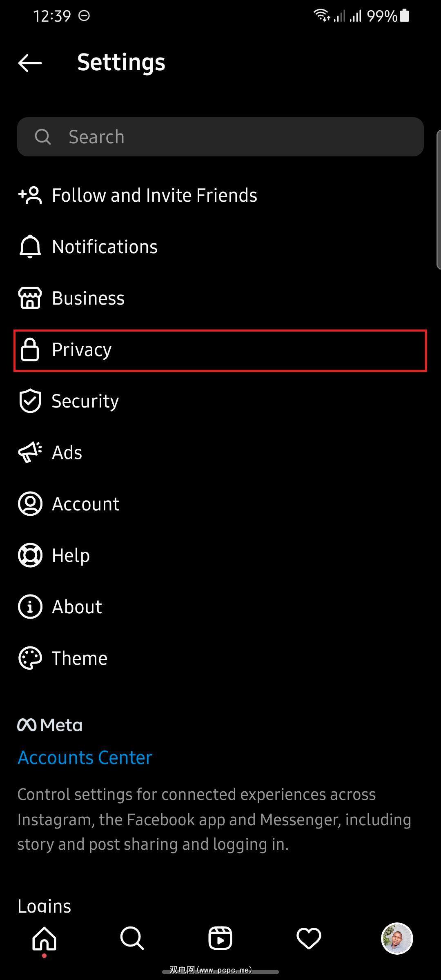Open the Search explore tab
This screenshot has height=980, width=441.
click(132, 938)
